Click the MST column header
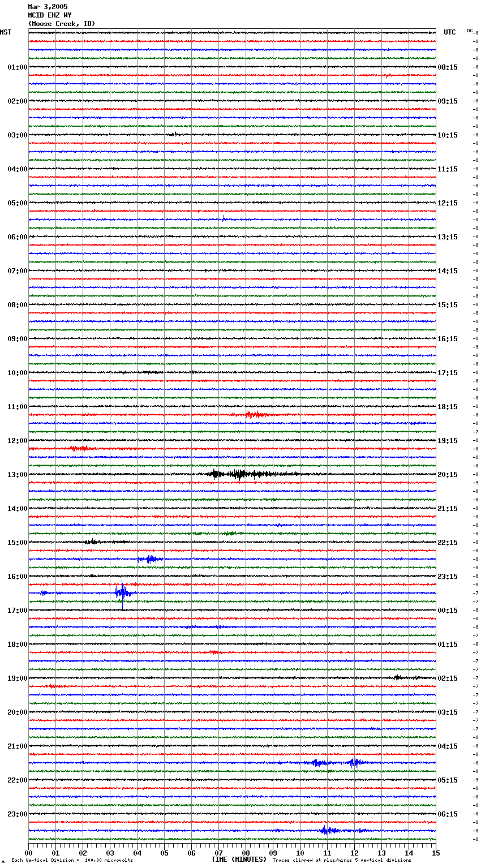This screenshot has width=481, height=868. (x=6, y=32)
